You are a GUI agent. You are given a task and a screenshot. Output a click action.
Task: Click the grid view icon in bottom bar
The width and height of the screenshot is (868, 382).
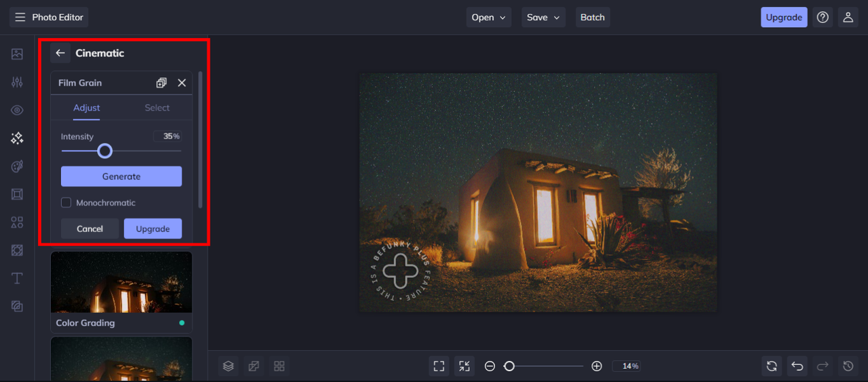(x=279, y=366)
